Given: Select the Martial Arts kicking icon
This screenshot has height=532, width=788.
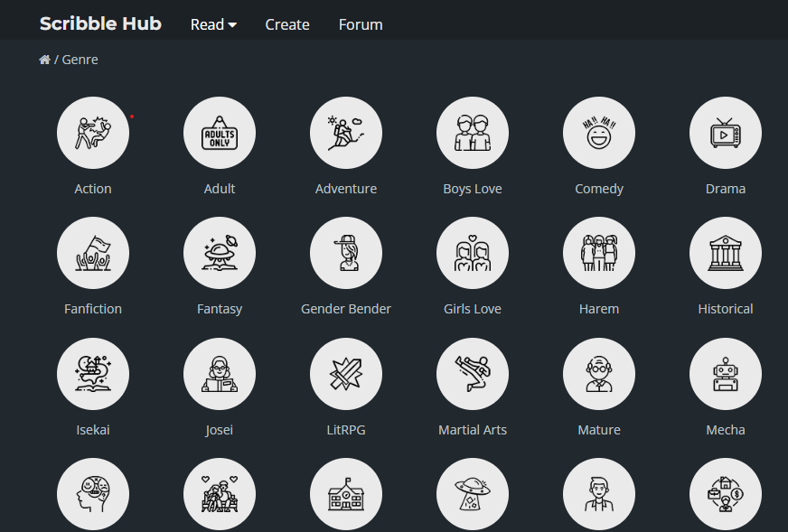Looking at the screenshot, I should click(473, 375).
